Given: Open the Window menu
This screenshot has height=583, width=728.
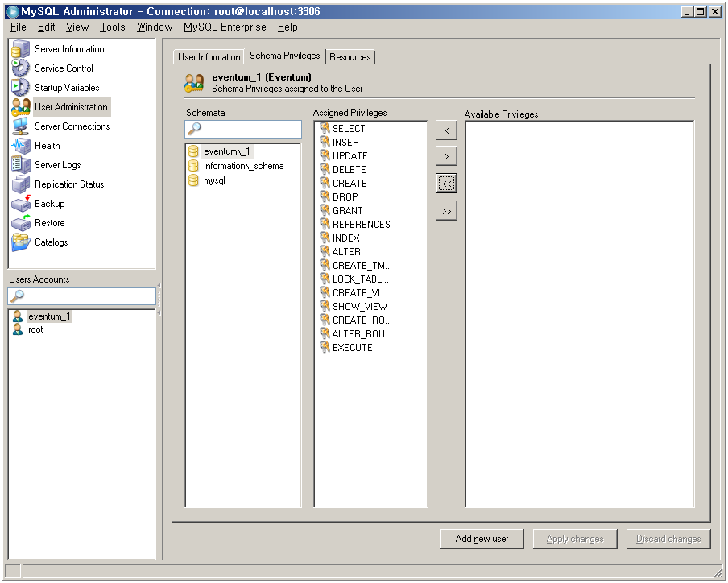Looking at the screenshot, I should pos(155,27).
